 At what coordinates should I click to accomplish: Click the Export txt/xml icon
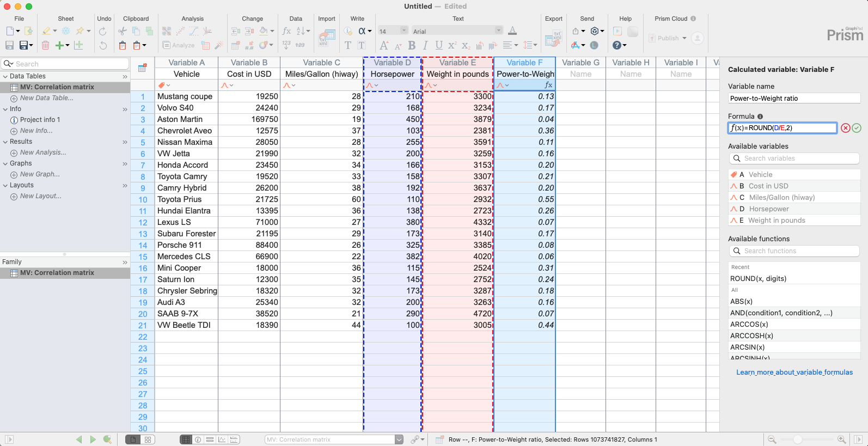pos(554,38)
